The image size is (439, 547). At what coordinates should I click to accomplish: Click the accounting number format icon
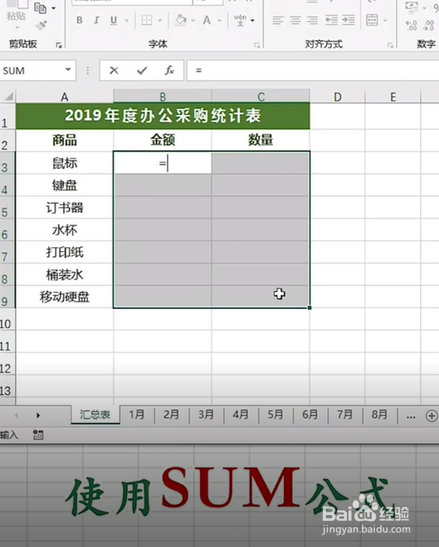pos(412,6)
